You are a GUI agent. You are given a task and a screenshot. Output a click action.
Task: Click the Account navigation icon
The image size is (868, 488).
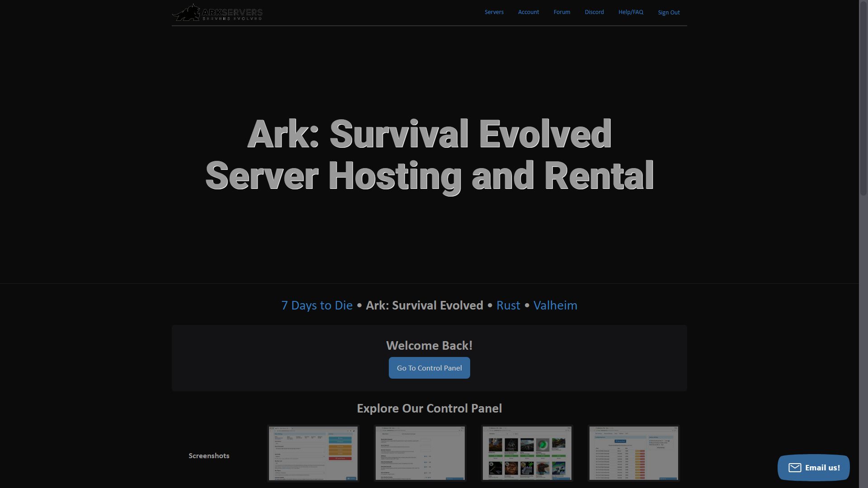[528, 13]
